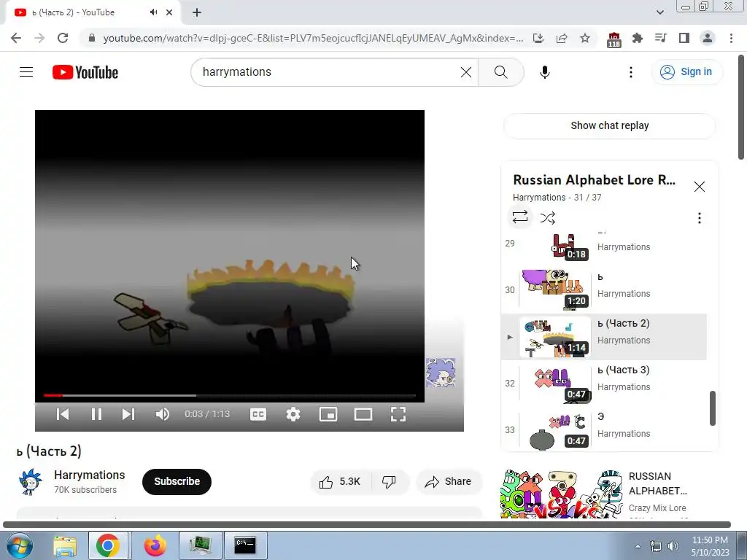Dislike the video
Image resolution: width=747 pixels, height=560 pixels.
pyautogui.click(x=390, y=481)
